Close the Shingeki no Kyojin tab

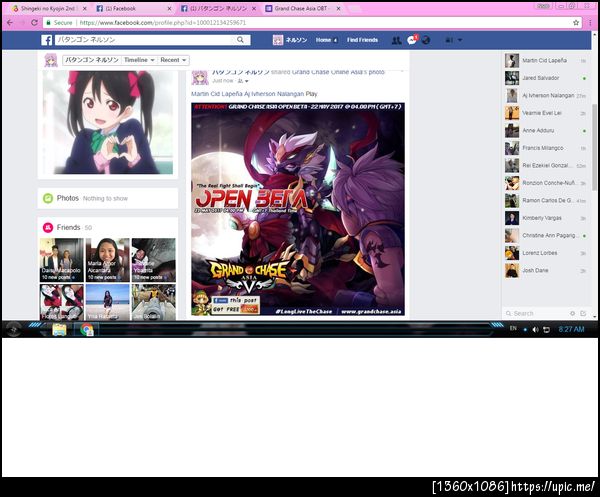coord(85,8)
